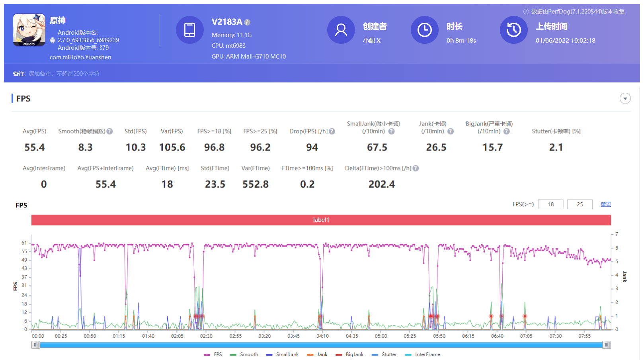644x364 pixels.
Task: Click the label1 banner above the chart
Action: coord(321,219)
